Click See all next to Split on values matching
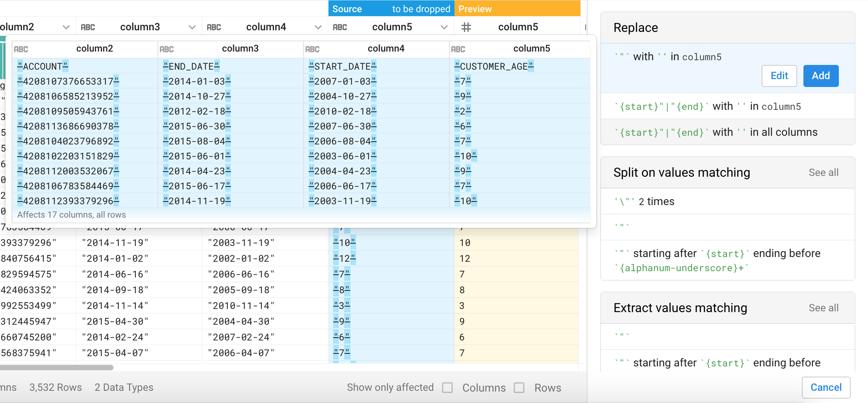 (823, 173)
